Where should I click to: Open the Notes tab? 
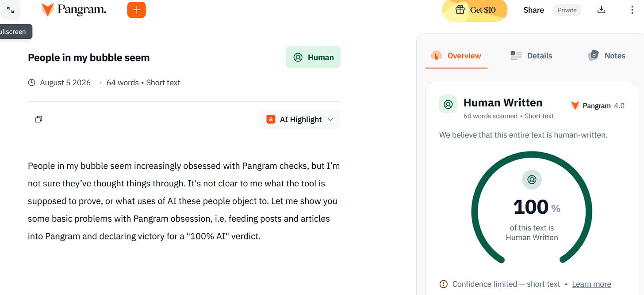tap(606, 56)
